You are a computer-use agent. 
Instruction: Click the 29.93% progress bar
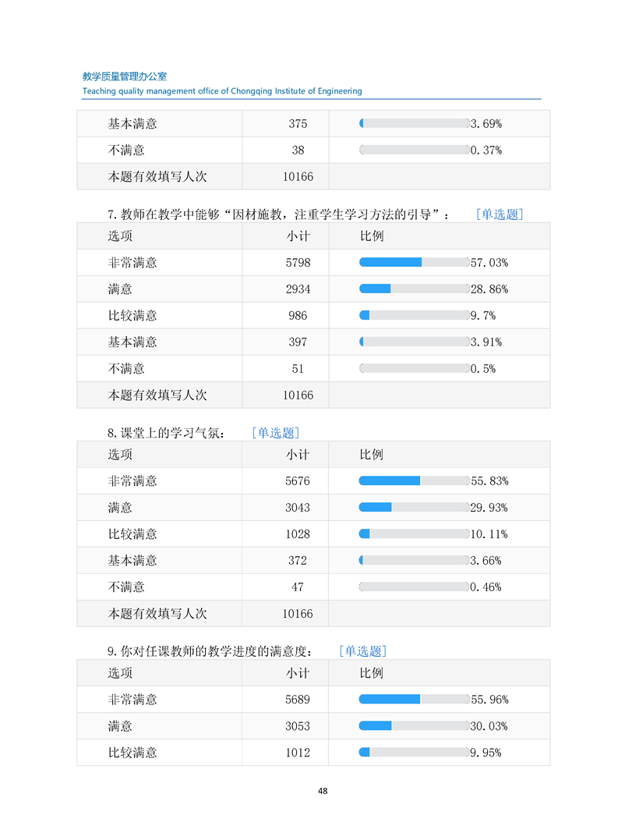414,508
